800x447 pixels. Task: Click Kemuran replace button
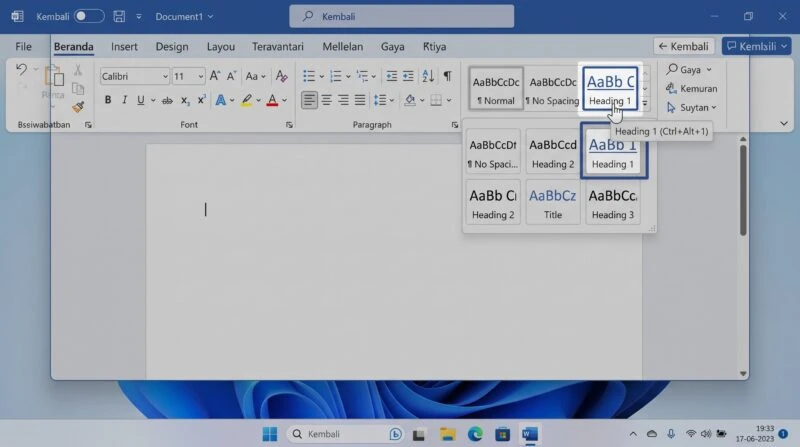(x=691, y=88)
